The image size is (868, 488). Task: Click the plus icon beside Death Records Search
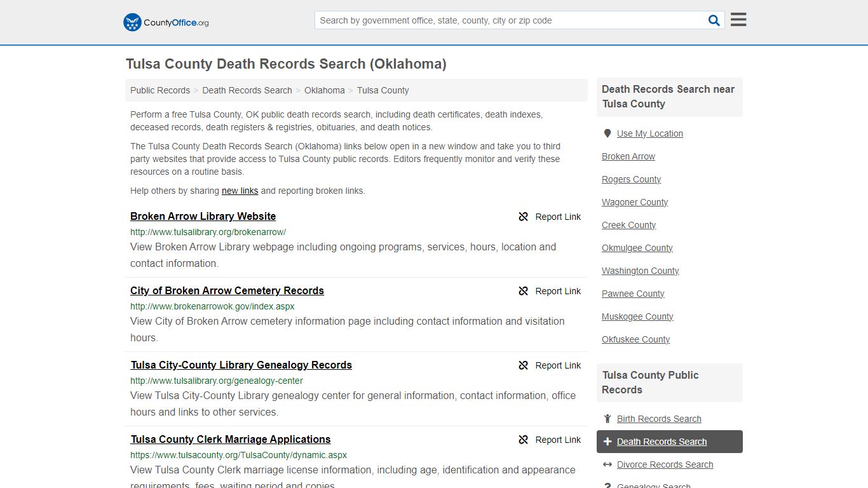607,442
